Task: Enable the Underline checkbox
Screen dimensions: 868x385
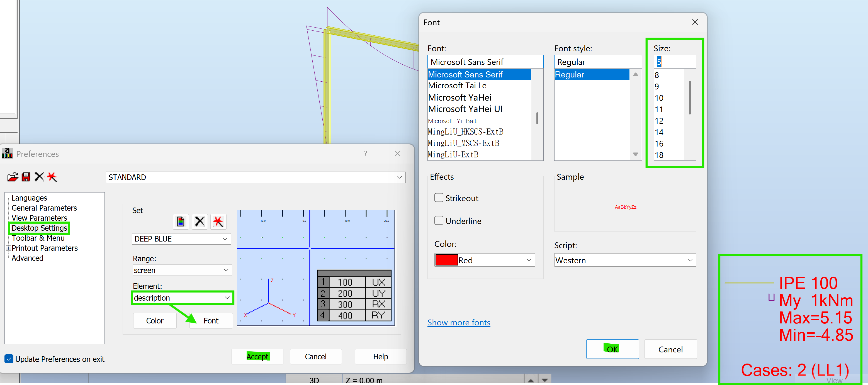Action: click(x=439, y=221)
